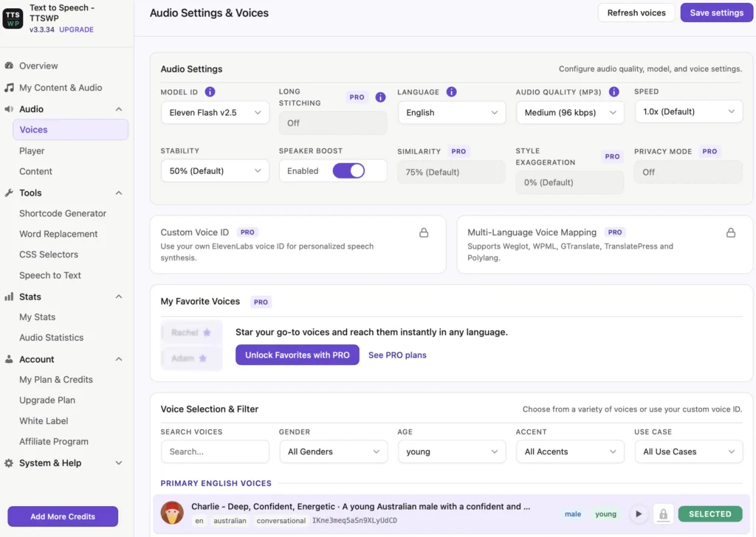The height and width of the screenshot is (537, 756).
Task: Collapse the Audio sidebar section chevron
Action: click(119, 109)
